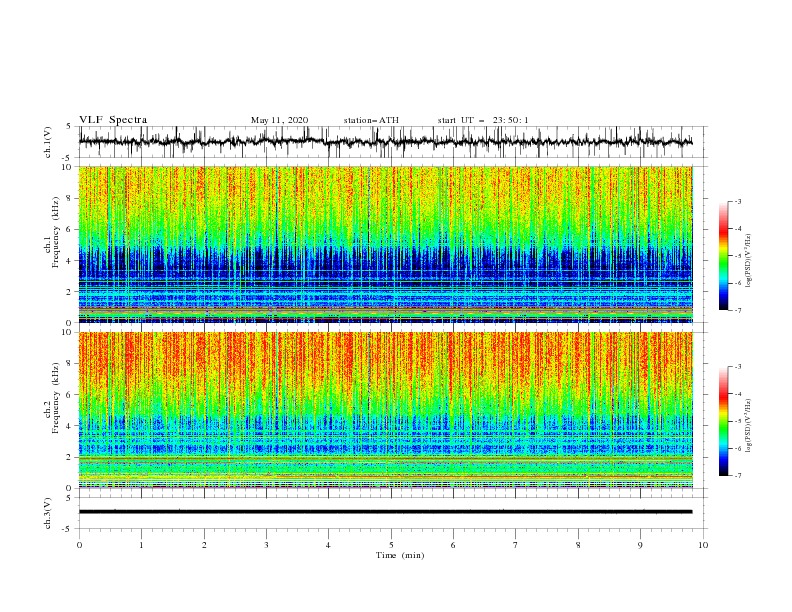The image size is (792, 612).
Task: Click the "-7" label on the ch.1 colorbar
Action: coord(738,310)
